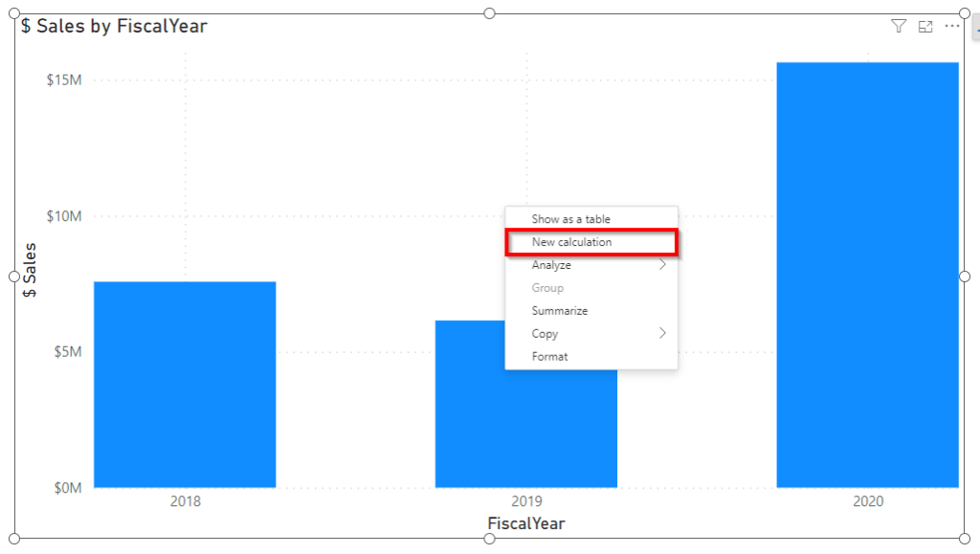This screenshot has width=980, height=554.
Task: Click the Focus mode icon
Action: coord(924,26)
